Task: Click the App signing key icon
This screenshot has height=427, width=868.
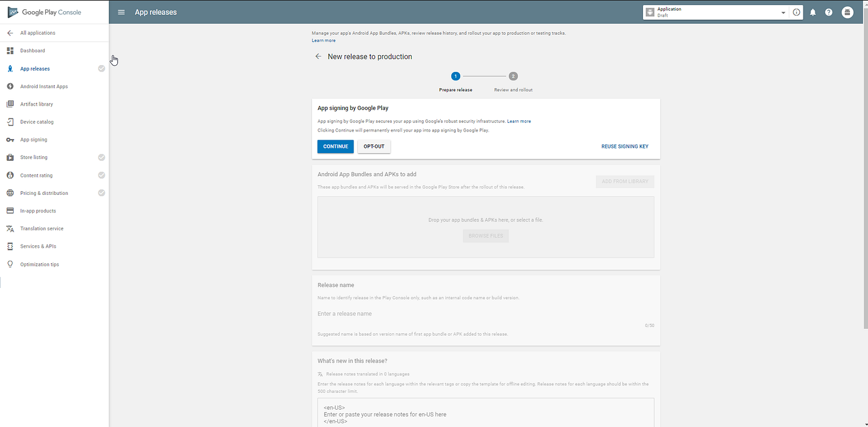Action: click(x=10, y=140)
